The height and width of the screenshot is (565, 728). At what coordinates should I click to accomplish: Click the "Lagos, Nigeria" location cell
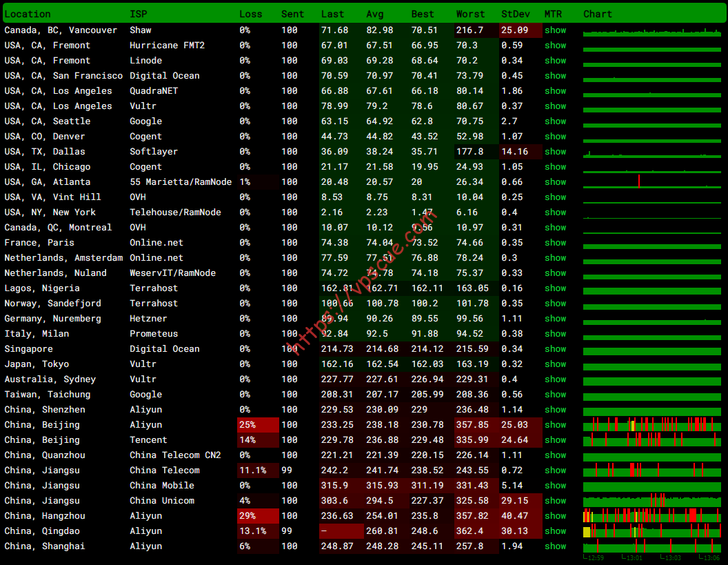tap(42, 288)
